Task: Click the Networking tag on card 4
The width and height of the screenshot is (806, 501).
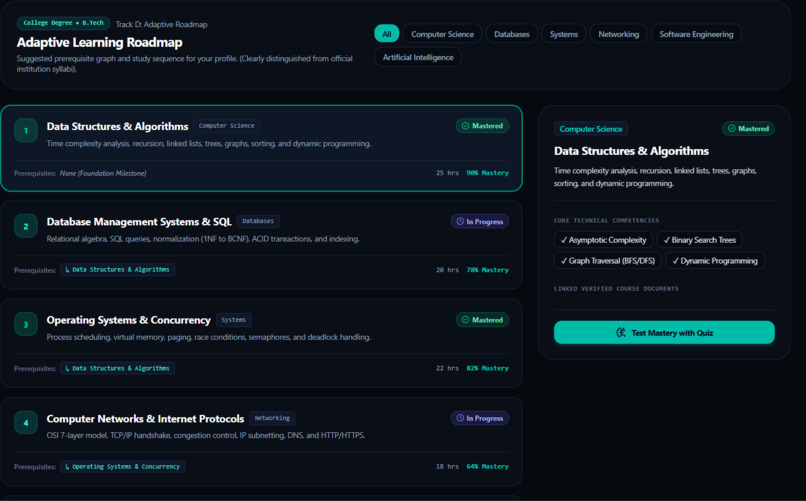Action: click(272, 418)
